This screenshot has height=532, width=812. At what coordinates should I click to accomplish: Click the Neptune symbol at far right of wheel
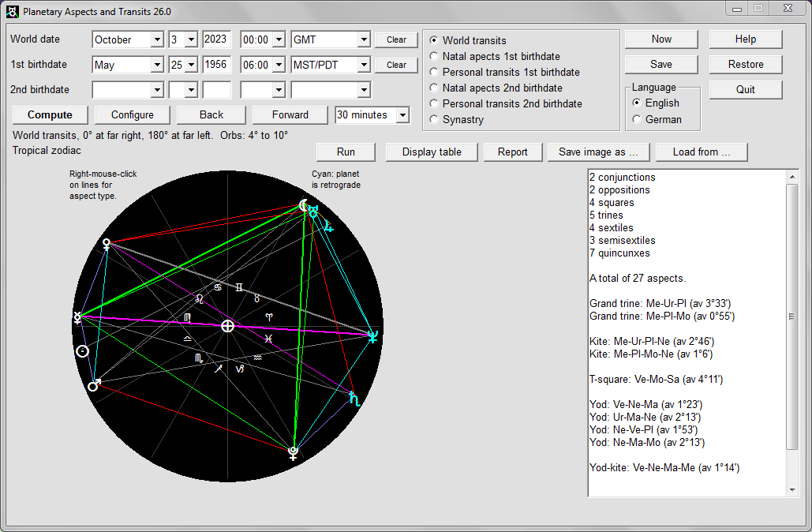coord(371,335)
